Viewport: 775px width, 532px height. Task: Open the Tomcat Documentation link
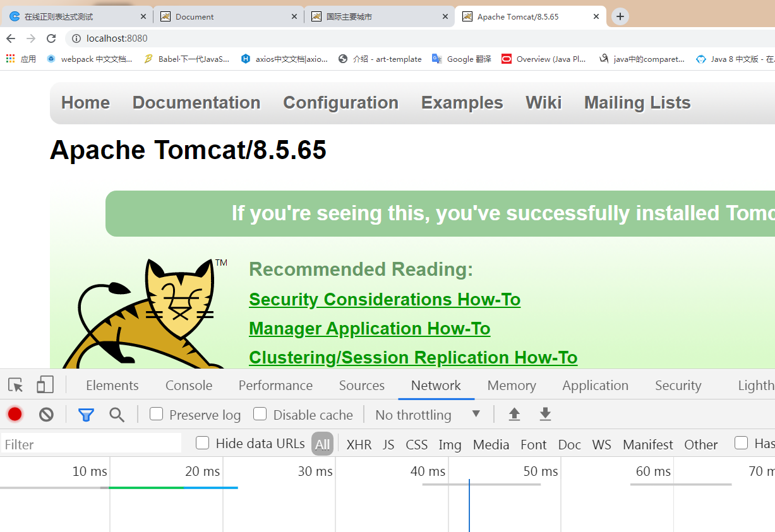(196, 103)
